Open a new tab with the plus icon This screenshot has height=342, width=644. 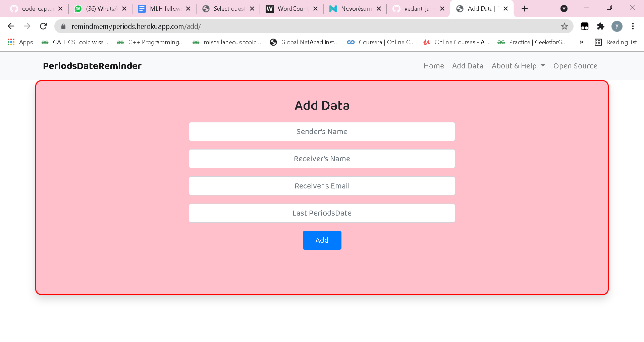click(x=525, y=9)
